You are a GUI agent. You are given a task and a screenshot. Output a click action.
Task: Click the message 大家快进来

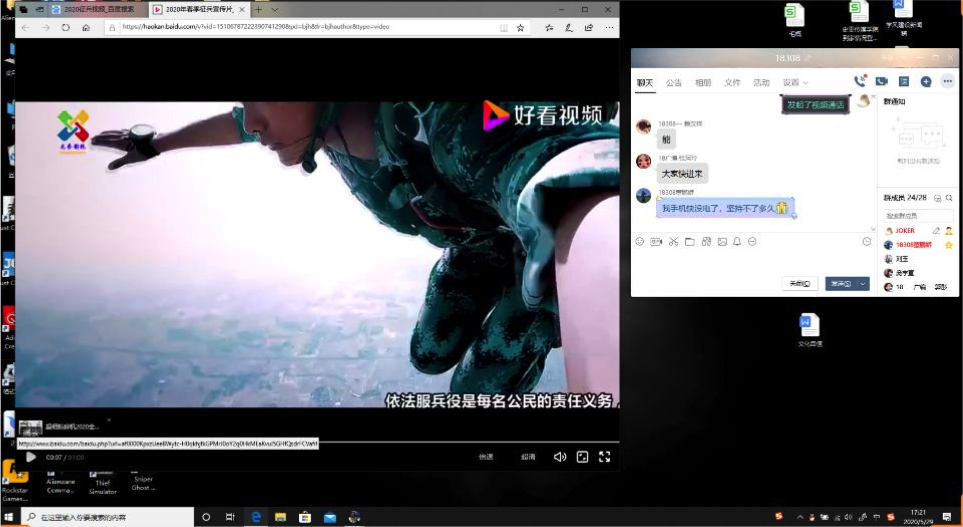click(x=682, y=174)
